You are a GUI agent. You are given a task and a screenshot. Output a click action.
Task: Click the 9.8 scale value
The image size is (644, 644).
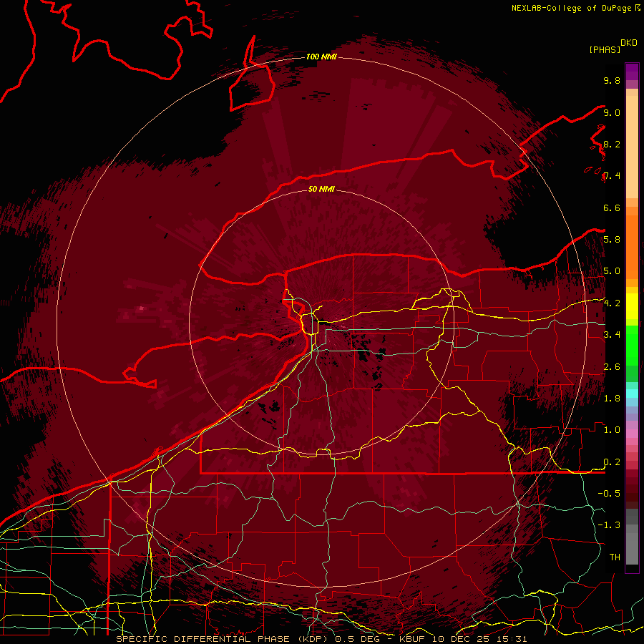click(x=612, y=80)
